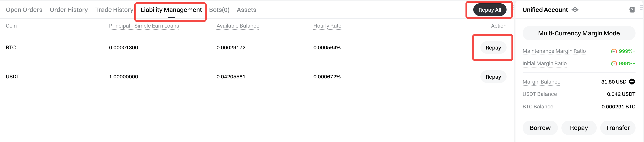Click the Hourly Rate column header

[327, 26]
